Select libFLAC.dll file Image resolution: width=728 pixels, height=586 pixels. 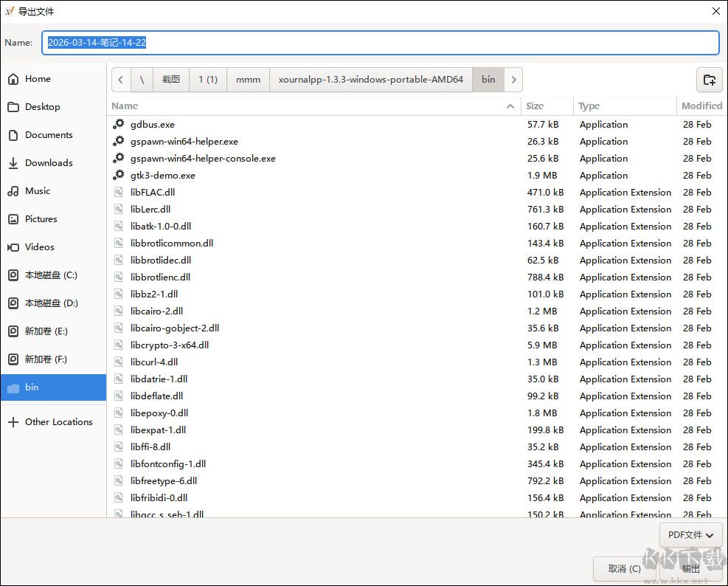click(417, 193)
